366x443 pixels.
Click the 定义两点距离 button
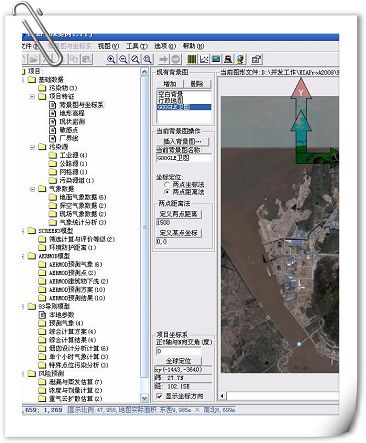tap(179, 214)
